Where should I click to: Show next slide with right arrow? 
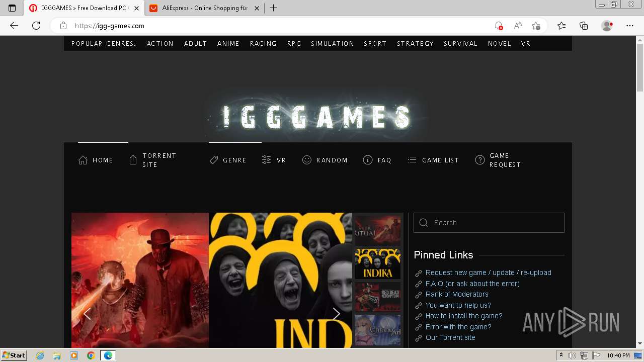click(x=336, y=314)
